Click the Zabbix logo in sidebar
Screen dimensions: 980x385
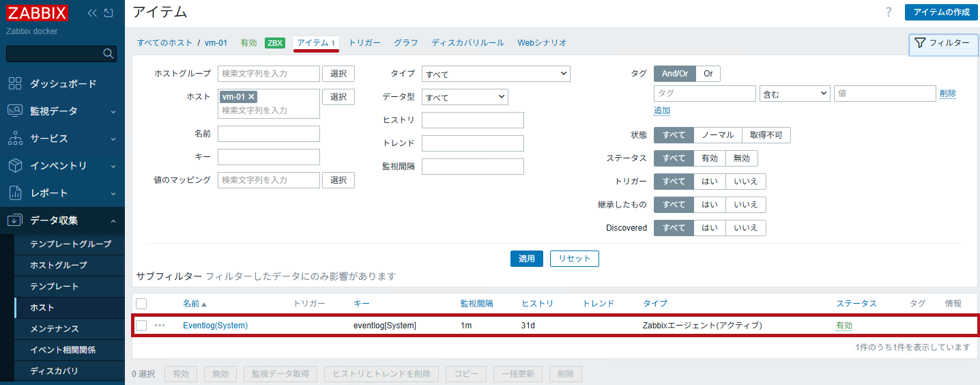(x=37, y=13)
